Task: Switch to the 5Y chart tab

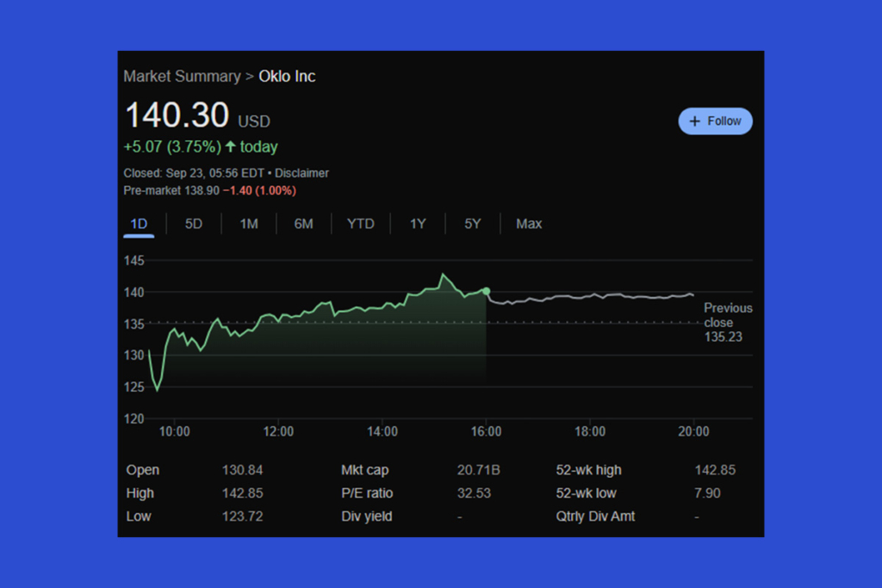Action: [472, 224]
